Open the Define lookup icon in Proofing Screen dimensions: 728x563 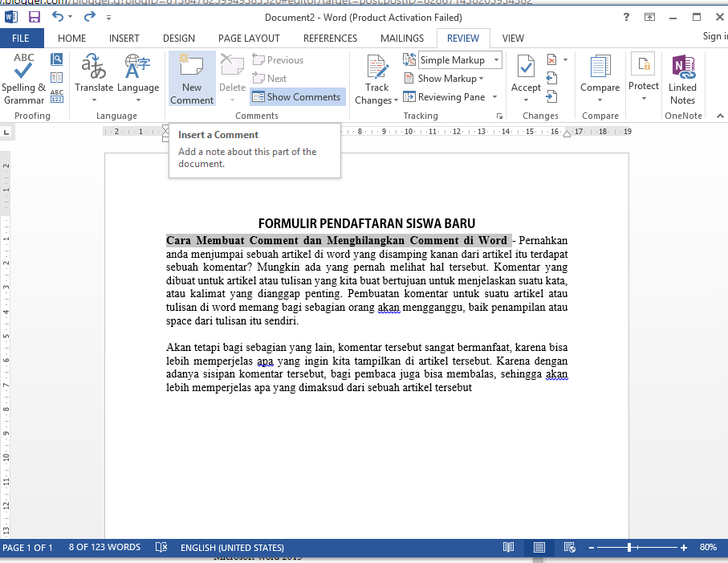pos(57,59)
